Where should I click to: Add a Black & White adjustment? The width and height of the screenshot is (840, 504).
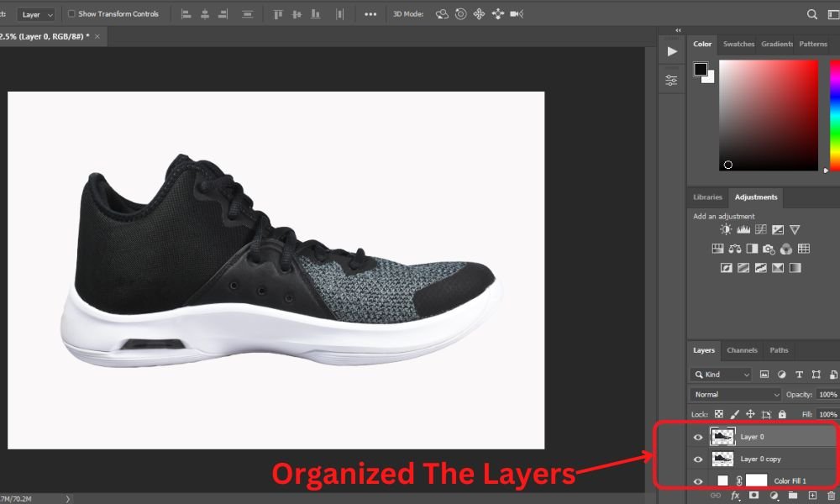(752, 249)
